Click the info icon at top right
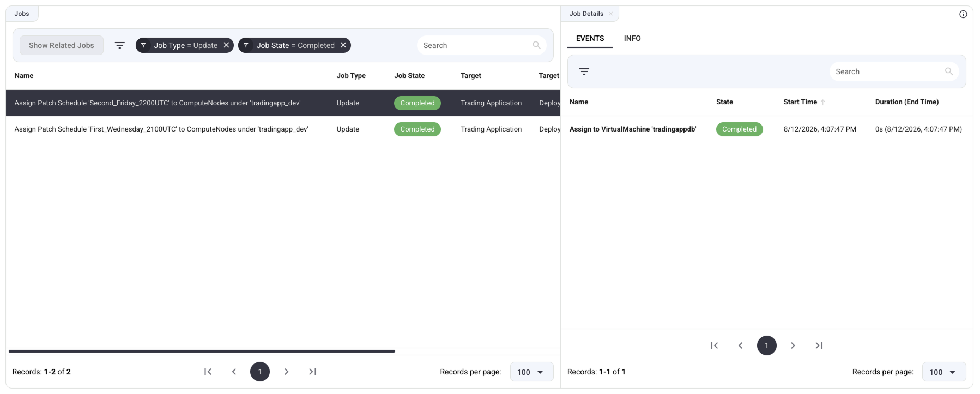The height and width of the screenshot is (394, 980). 963,14
